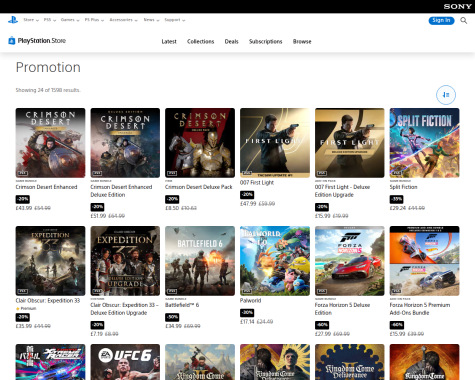Expand the Store dropdown menu
The width and height of the screenshot is (475, 380).
[x=31, y=20]
